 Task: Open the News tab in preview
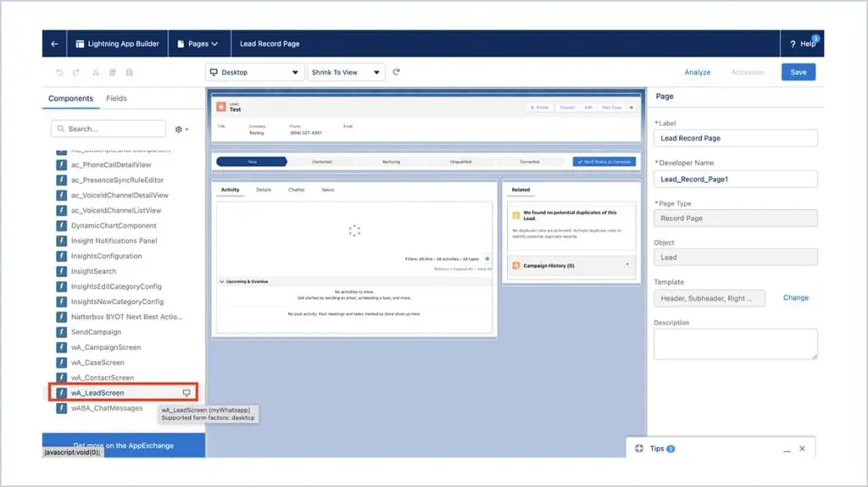click(x=328, y=190)
